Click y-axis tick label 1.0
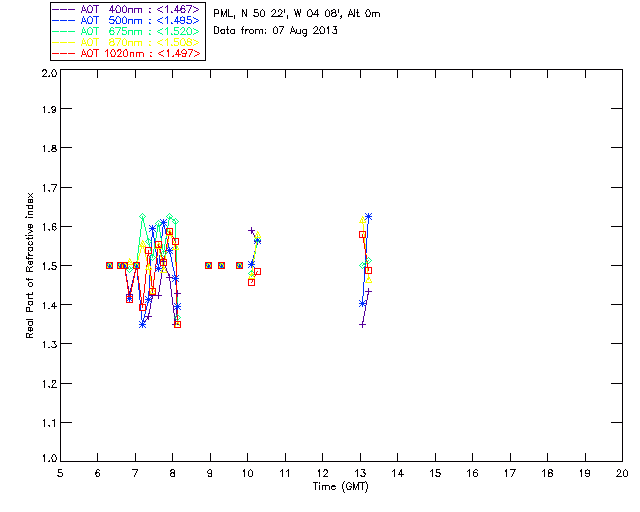The width and height of the screenshot is (640, 512). point(49,458)
